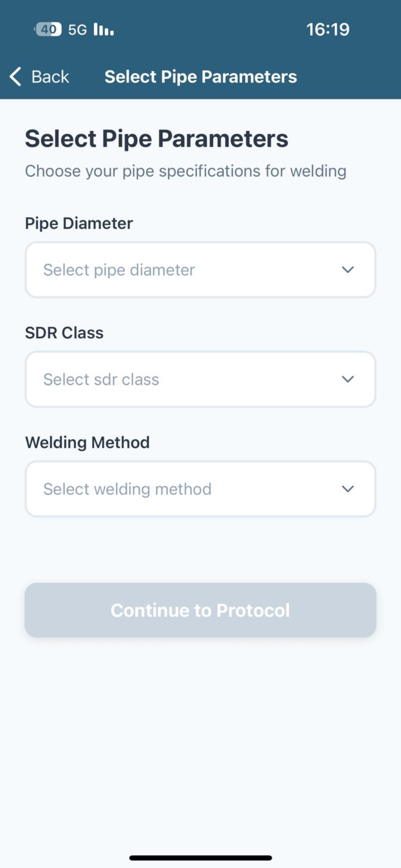401x868 pixels.
Task: Tap the back chevron arrow icon
Action: [15, 77]
